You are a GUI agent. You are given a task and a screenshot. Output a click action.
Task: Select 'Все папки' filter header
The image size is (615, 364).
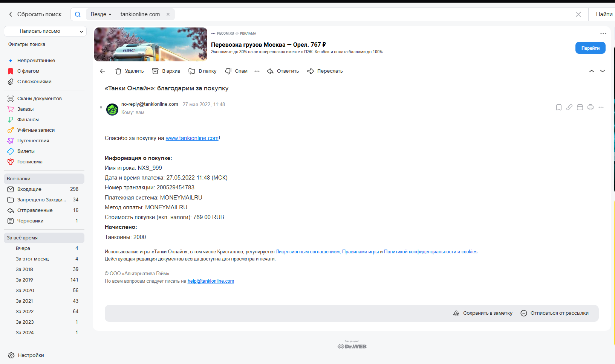click(44, 179)
